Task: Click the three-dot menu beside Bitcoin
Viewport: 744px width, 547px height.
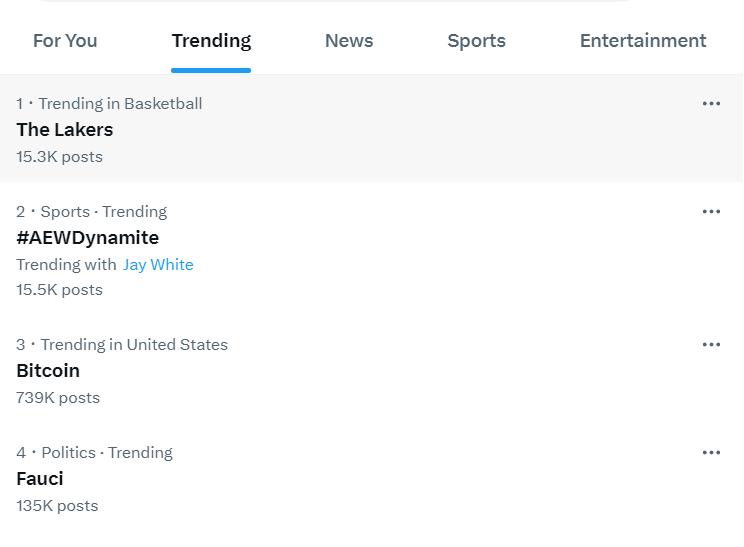Action: pos(711,345)
